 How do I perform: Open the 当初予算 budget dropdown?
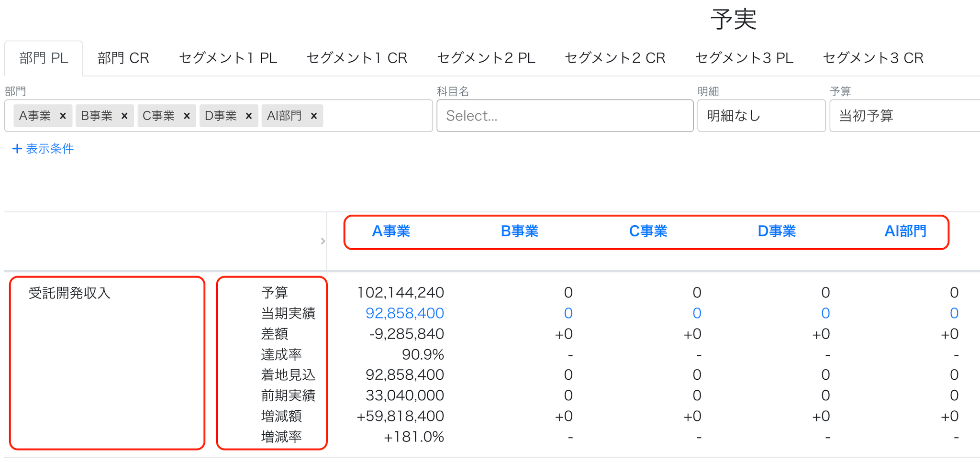(905, 116)
